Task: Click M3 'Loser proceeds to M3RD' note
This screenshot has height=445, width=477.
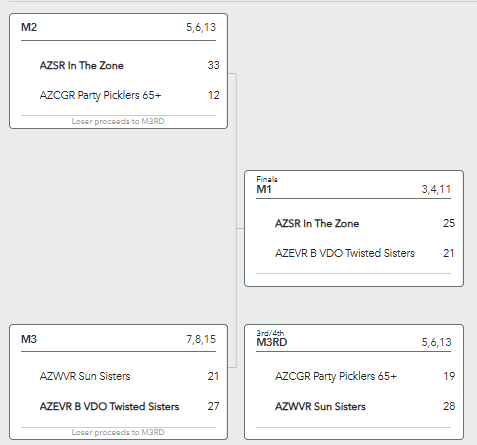Action: tap(118, 432)
